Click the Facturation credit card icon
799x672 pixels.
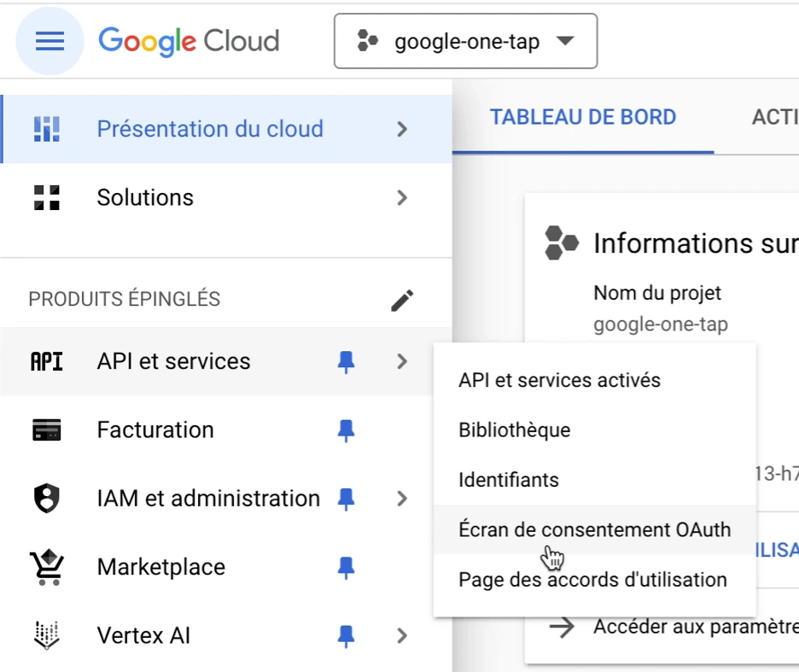[47, 430]
